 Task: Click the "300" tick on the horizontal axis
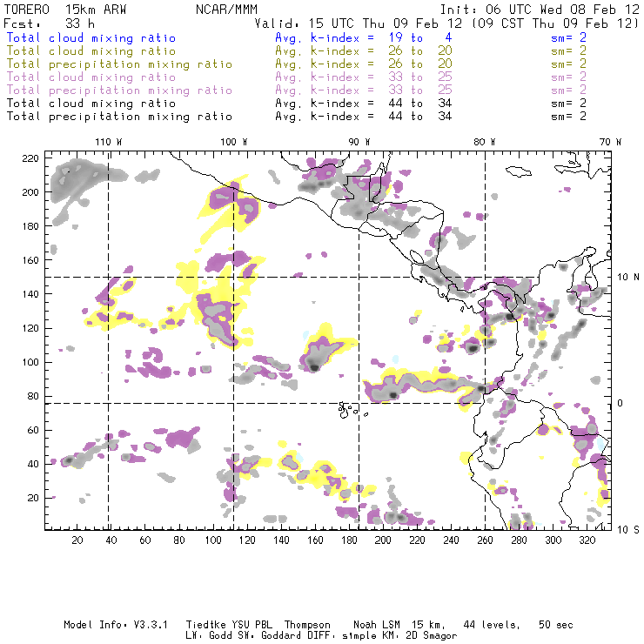coord(553,540)
